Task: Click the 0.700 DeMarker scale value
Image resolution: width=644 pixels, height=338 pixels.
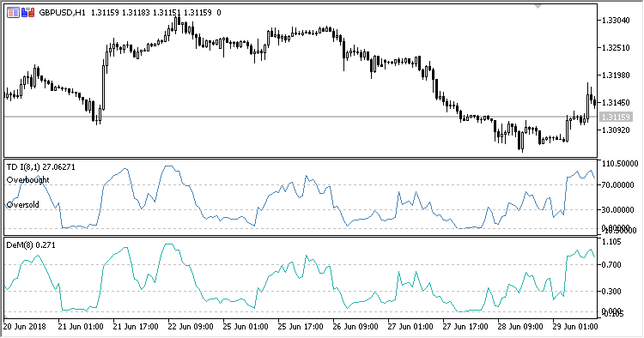Action: 611,265
